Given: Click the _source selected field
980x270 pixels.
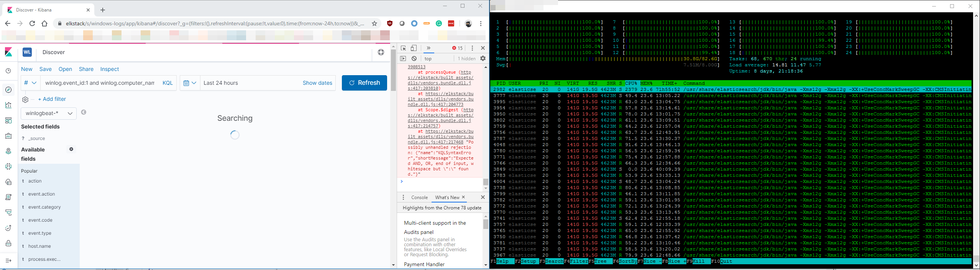Looking at the screenshot, I should tap(36, 138).
